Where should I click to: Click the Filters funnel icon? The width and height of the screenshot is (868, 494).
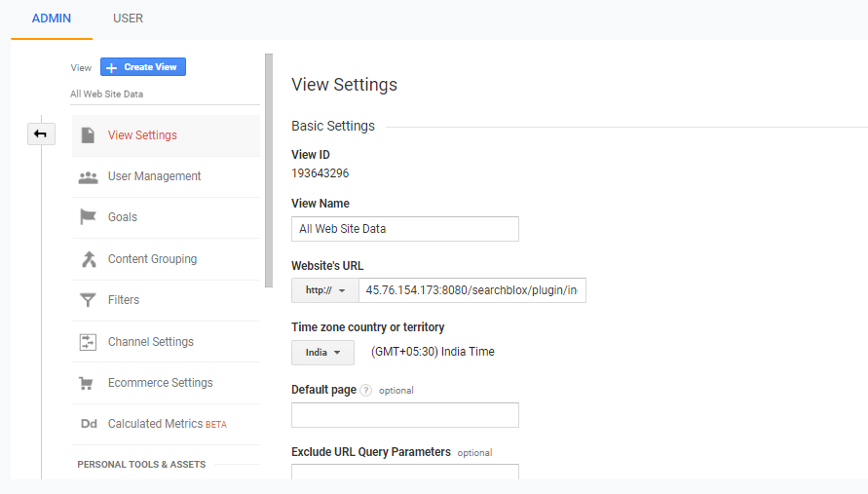(89, 300)
